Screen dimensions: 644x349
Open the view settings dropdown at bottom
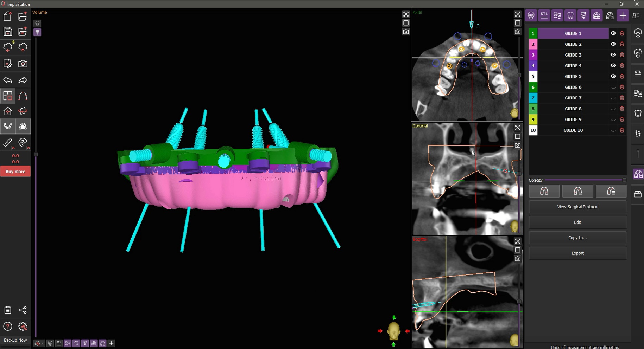pos(39,343)
